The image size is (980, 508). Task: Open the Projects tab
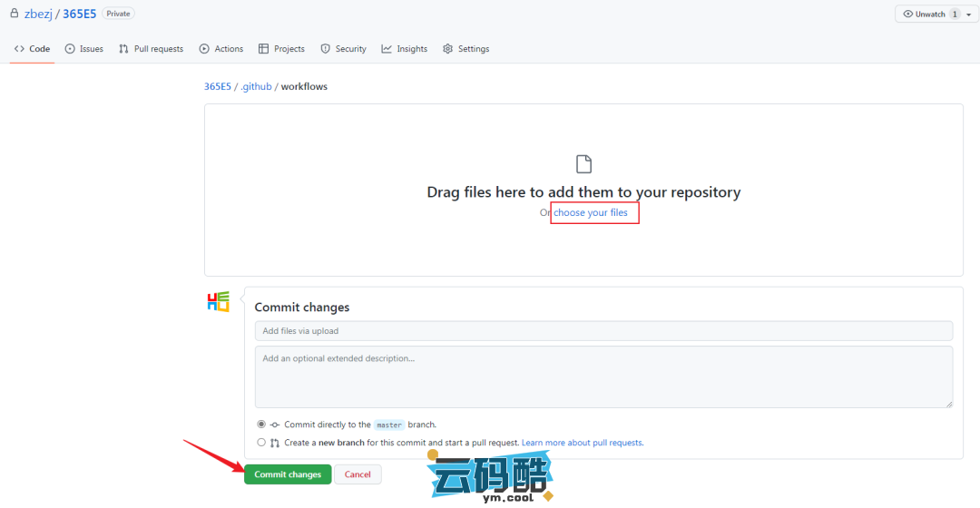[x=281, y=49]
